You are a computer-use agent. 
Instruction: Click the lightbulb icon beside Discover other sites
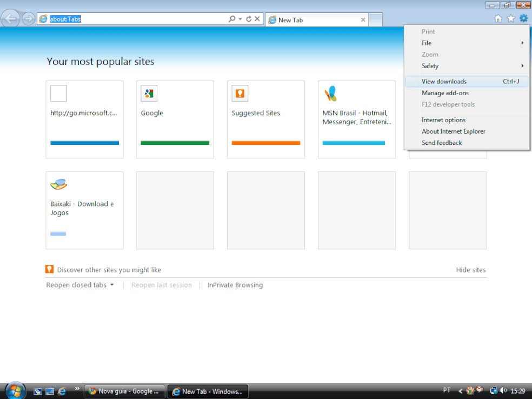pyautogui.click(x=49, y=269)
